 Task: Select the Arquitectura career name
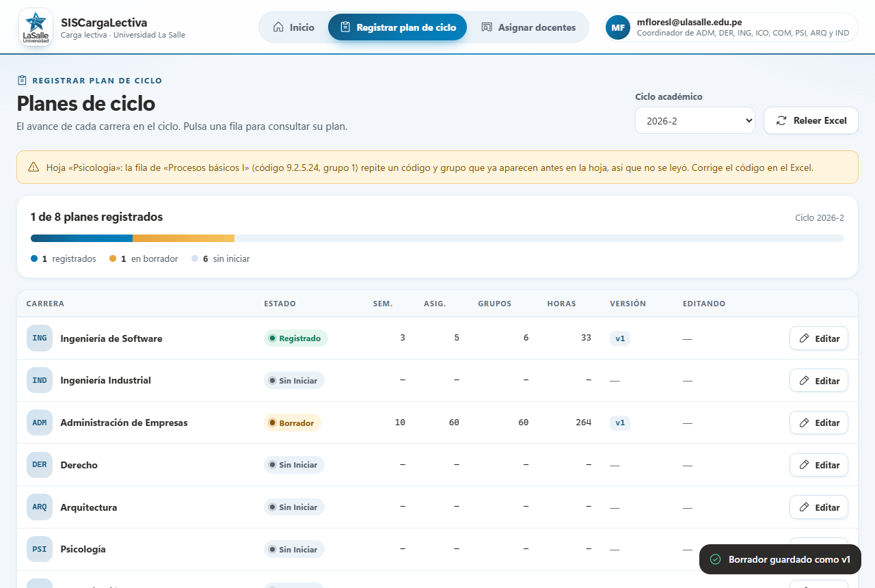point(89,507)
